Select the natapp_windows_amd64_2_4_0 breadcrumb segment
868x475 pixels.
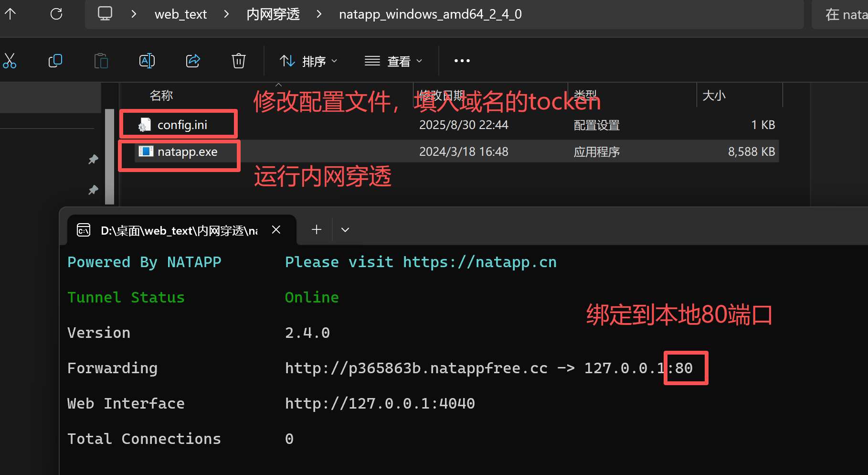click(430, 14)
